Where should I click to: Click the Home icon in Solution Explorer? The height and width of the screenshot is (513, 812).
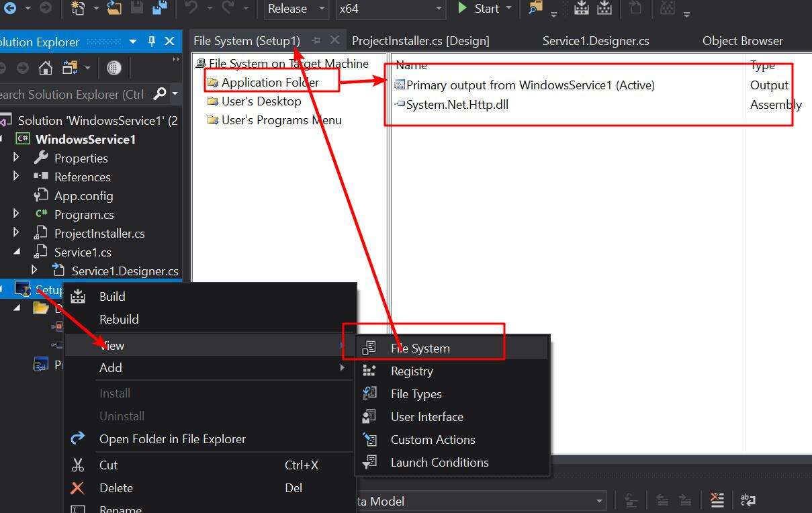[45, 68]
